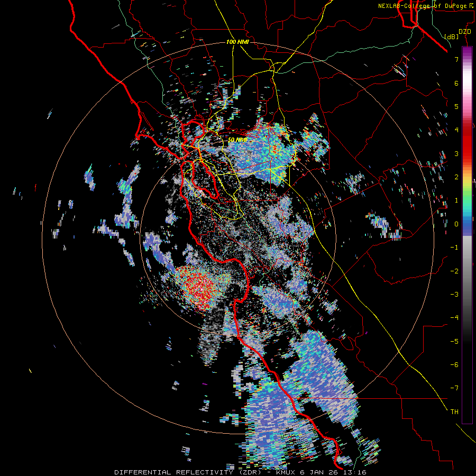Screen dimensions: 476x476
Task: Select the 4 value on the ZDR scale
Action: pyautogui.click(x=456, y=130)
